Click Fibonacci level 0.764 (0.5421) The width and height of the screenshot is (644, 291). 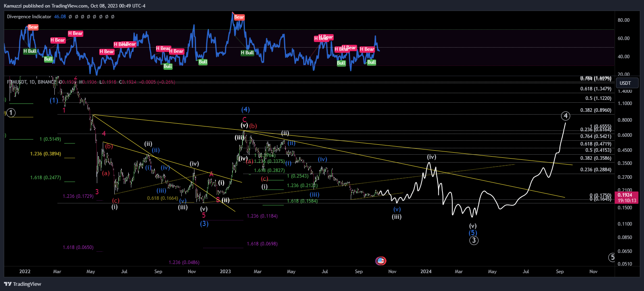click(596, 136)
